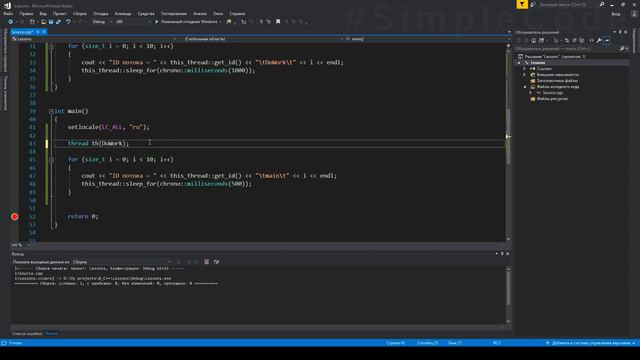Open the x86 platform dropdown
This screenshot has width=640, height=360.
[x=133, y=22]
